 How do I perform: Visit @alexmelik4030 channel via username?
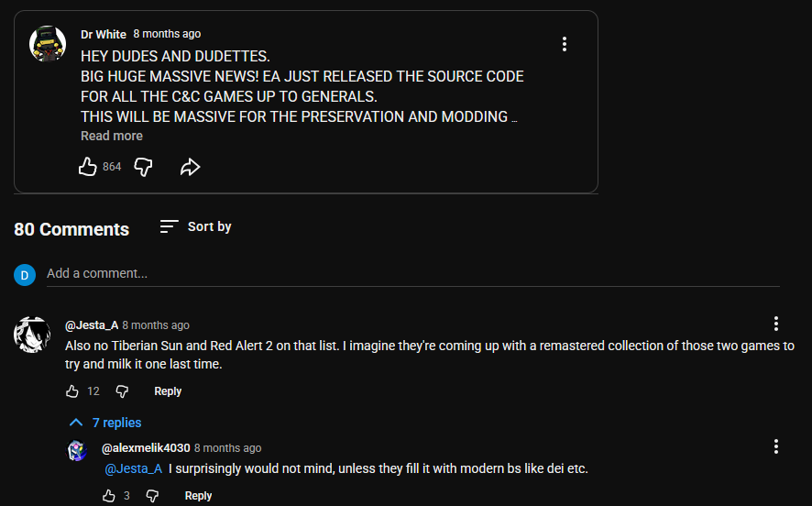click(146, 448)
